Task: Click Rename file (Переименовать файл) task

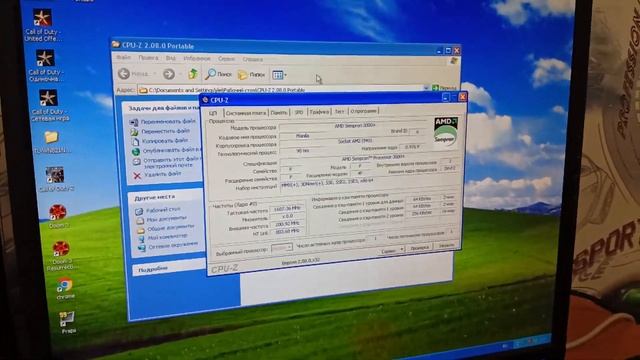Action: point(168,122)
